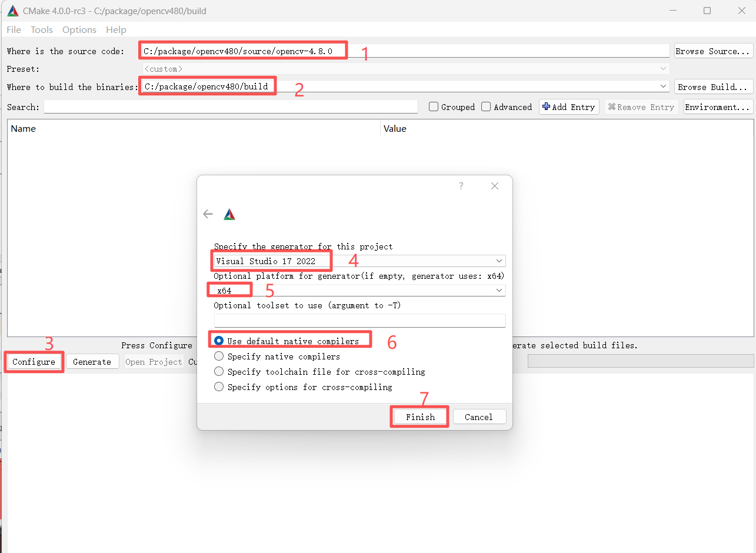This screenshot has width=756, height=553.
Task: Open the Tools menu
Action: click(42, 29)
